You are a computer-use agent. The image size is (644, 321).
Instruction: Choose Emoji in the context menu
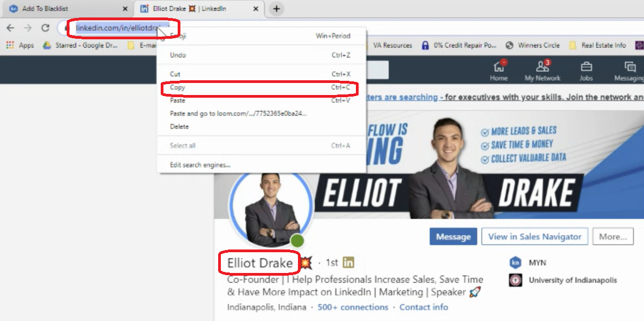pyautogui.click(x=262, y=35)
